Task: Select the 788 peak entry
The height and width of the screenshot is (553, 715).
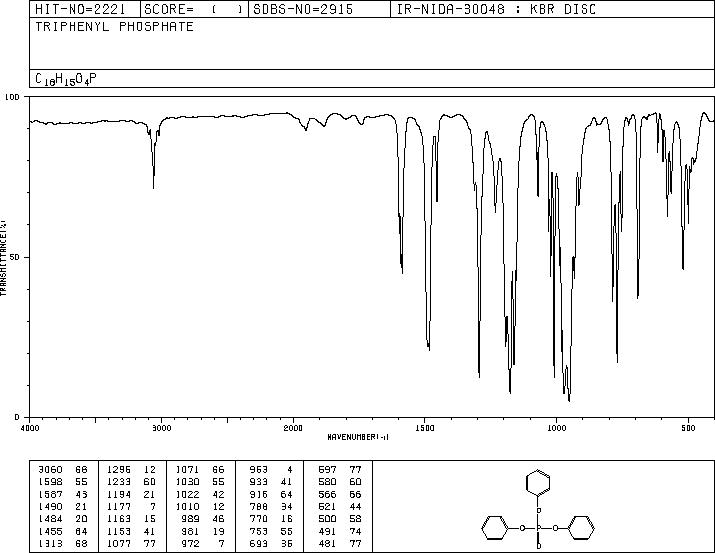Action: (271, 506)
